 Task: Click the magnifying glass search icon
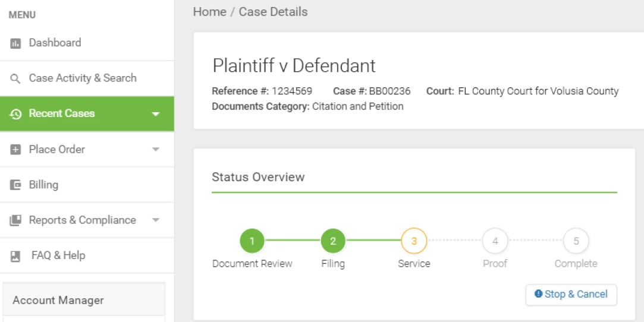click(15, 78)
